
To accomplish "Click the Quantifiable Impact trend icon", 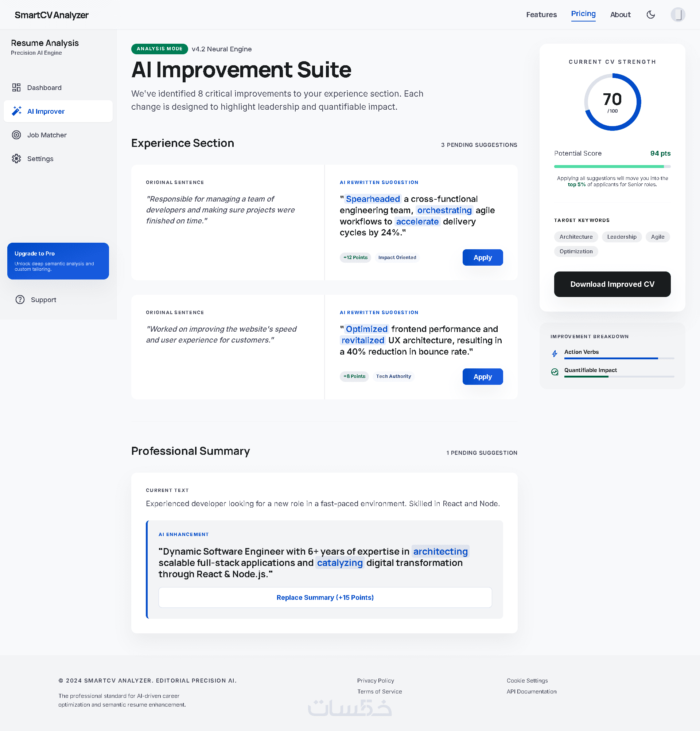I will 555,372.
